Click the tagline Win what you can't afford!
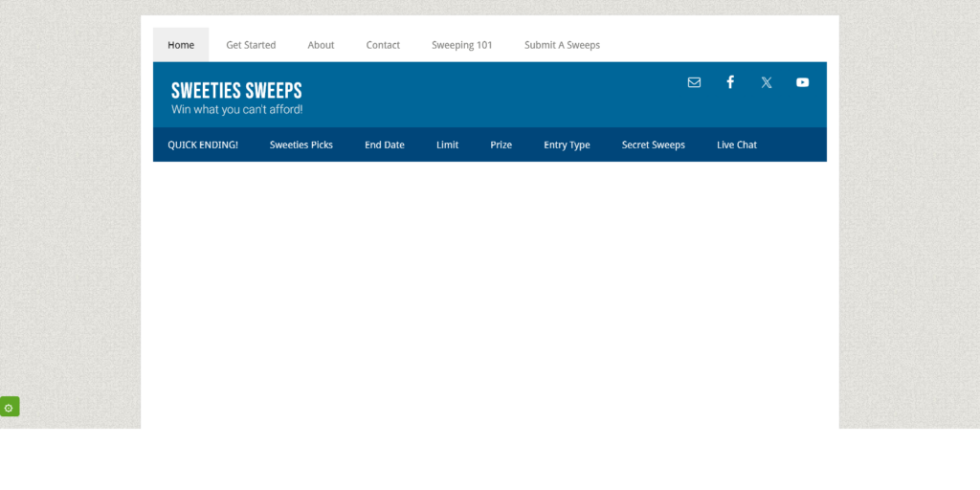980x490 pixels. [x=237, y=109]
